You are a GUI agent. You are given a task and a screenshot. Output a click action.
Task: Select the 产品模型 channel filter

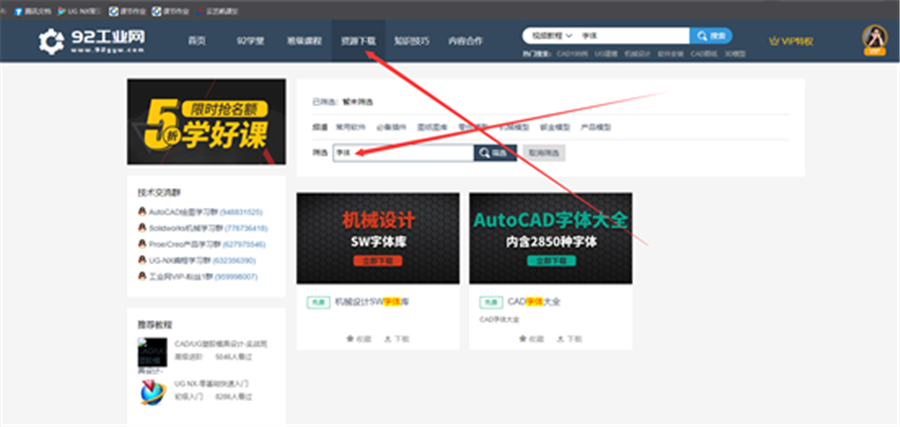596,127
